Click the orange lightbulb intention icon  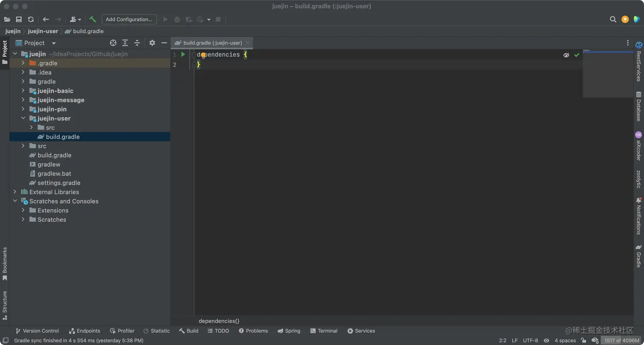(204, 55)
